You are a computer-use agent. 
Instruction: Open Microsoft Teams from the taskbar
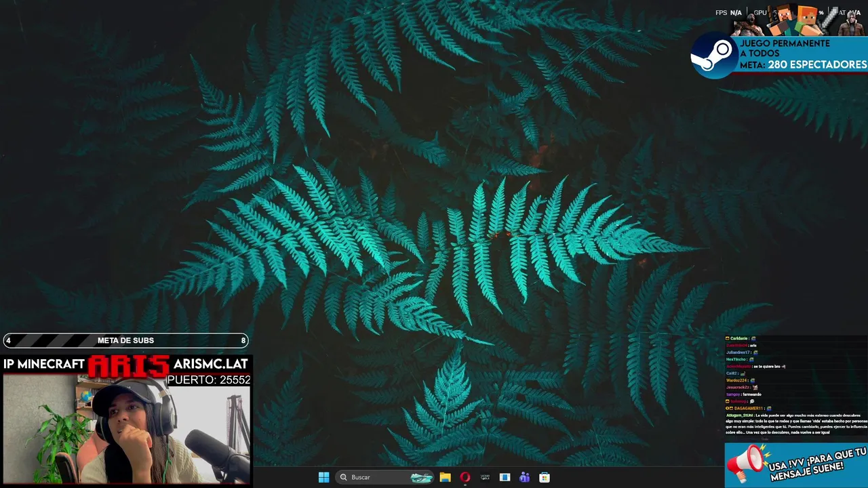(x=524, y=477)
